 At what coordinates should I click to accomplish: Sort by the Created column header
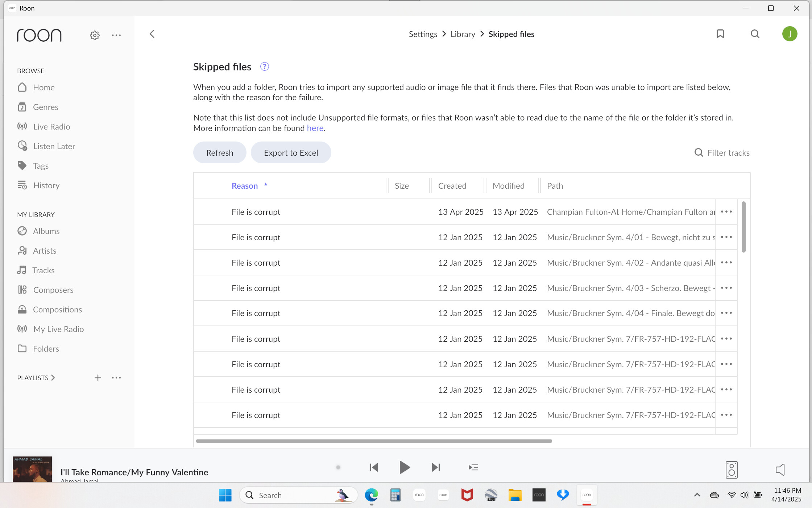pyautogui.click(x=452, y=186)
